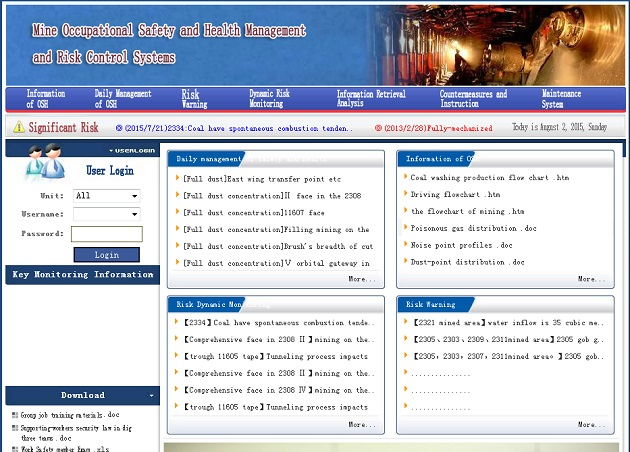Click the Daily management panel title tab
The height and width of the screenshot is (452, 630).
pyautogui.click(x=207, y=159)
